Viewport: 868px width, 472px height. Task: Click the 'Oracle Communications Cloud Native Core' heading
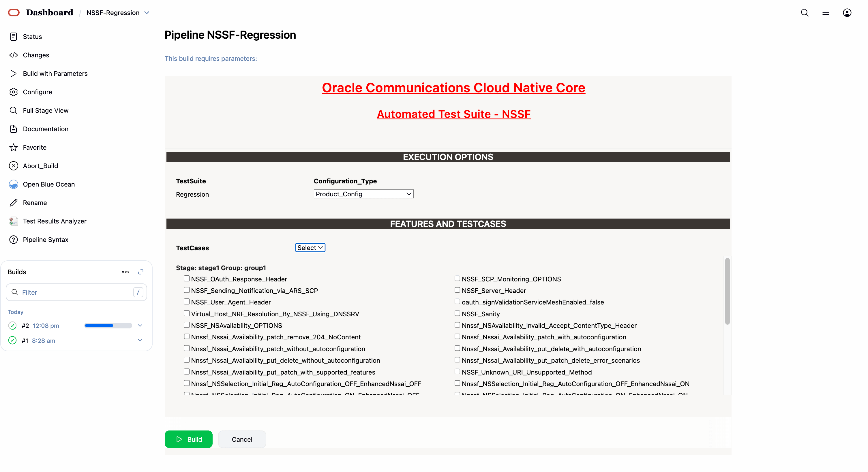453,88
